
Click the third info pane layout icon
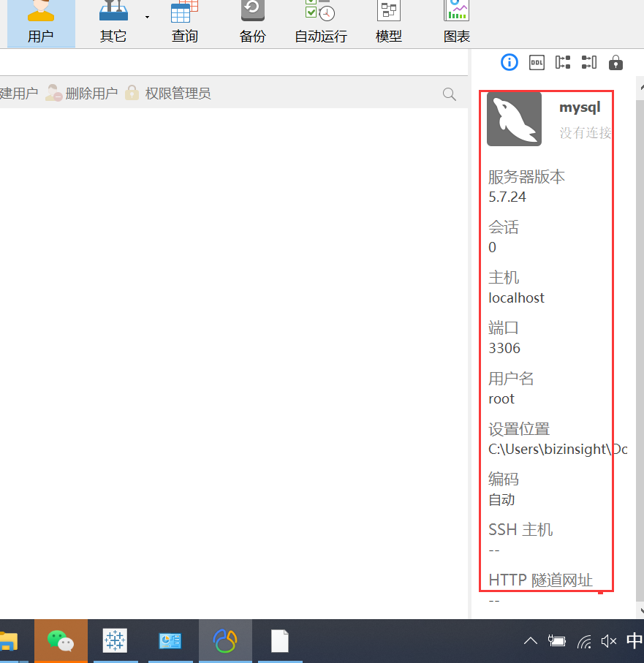pos(563,63)
